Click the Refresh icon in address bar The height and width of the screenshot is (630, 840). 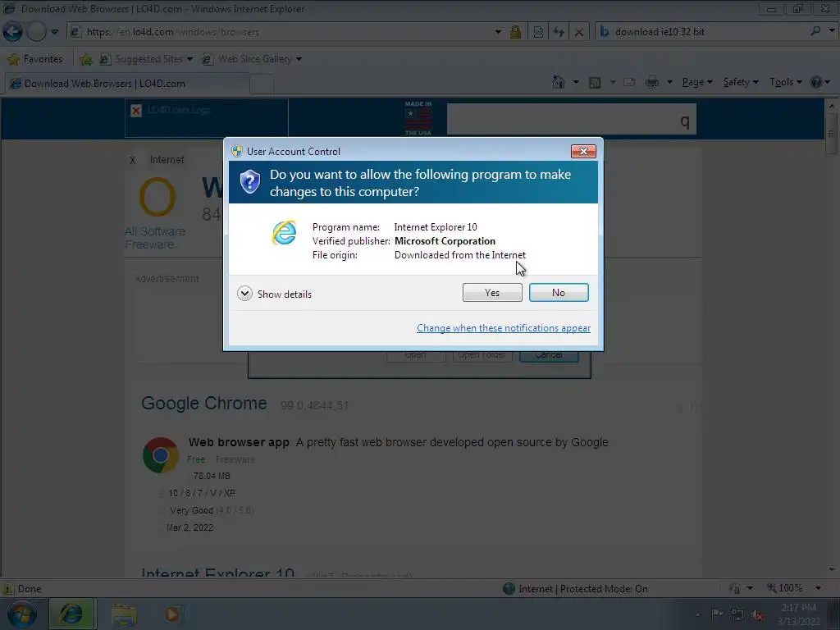click(x=559, y=32)
